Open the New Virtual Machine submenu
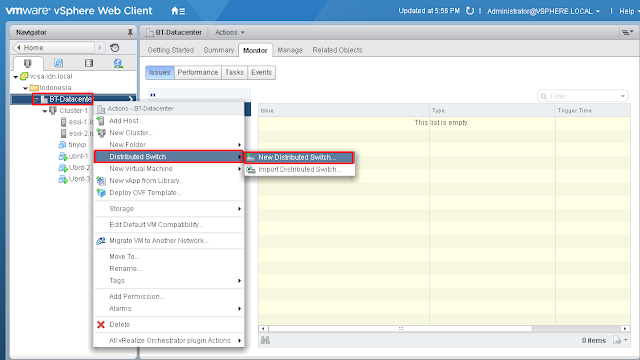This screenshot has width=640, height=360. coord(169,169)
